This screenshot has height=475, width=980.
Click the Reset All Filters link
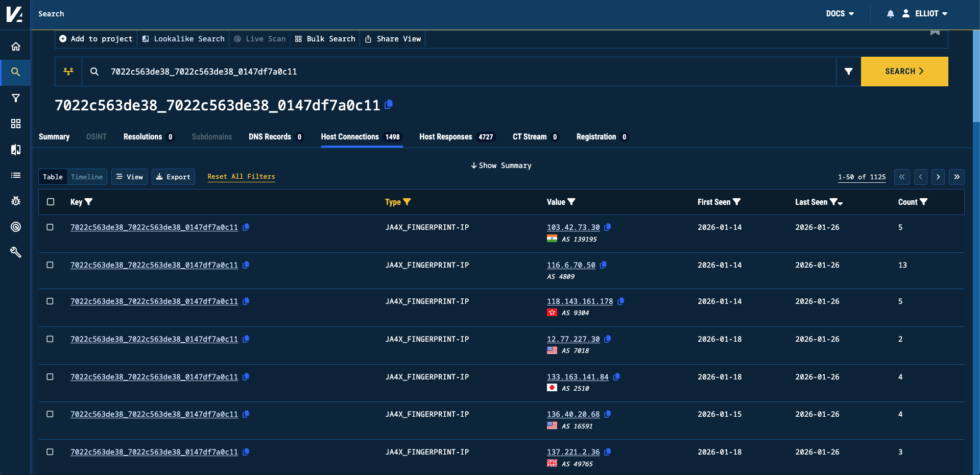pos(241,177)
